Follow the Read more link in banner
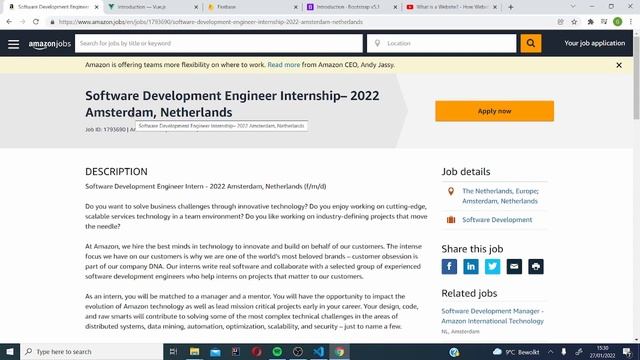Viewport: 640px width, 360px height. tap(284, 65)
